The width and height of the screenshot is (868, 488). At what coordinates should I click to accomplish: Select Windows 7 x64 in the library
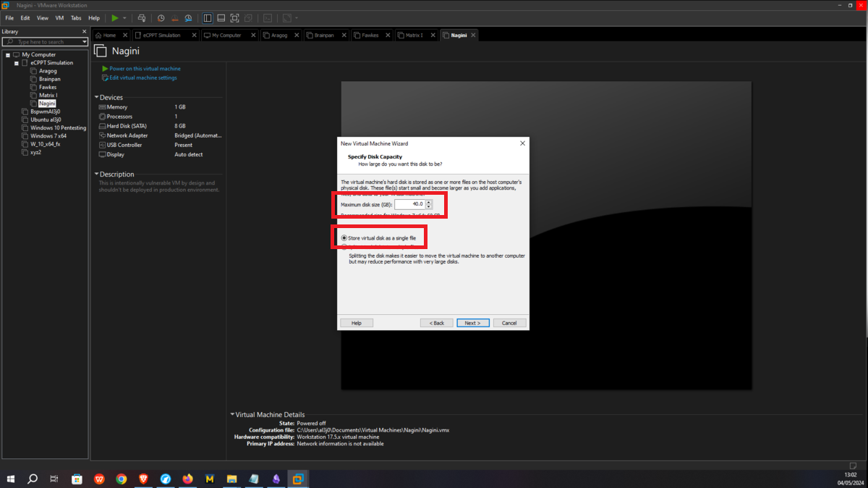pos(48,135)
